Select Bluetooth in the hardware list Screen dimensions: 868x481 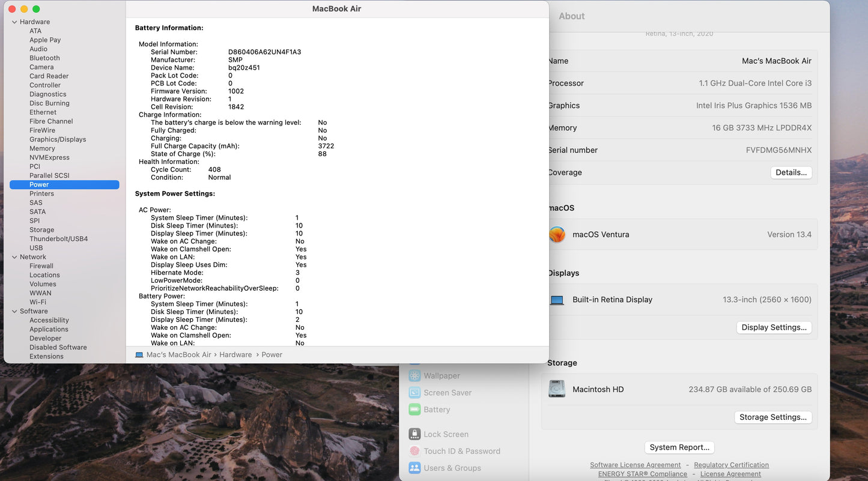pyautogui.click(x=44, y=58)
